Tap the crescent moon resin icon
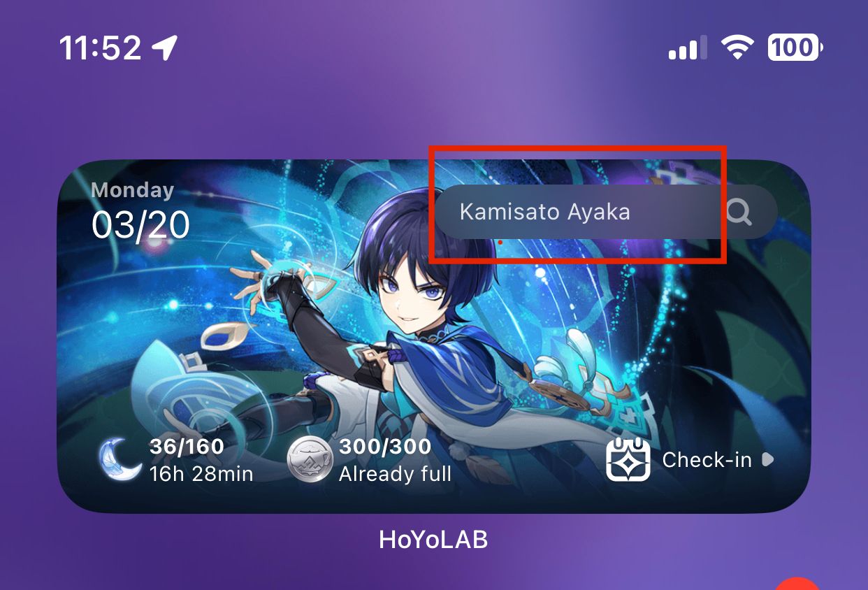 [120, 459]
